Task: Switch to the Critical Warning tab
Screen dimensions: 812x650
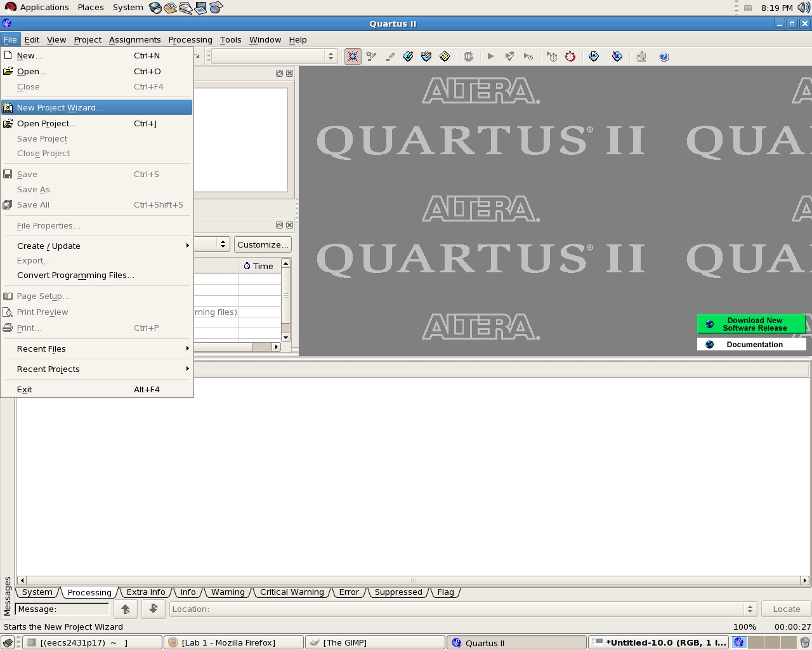Action: [292, 592]
